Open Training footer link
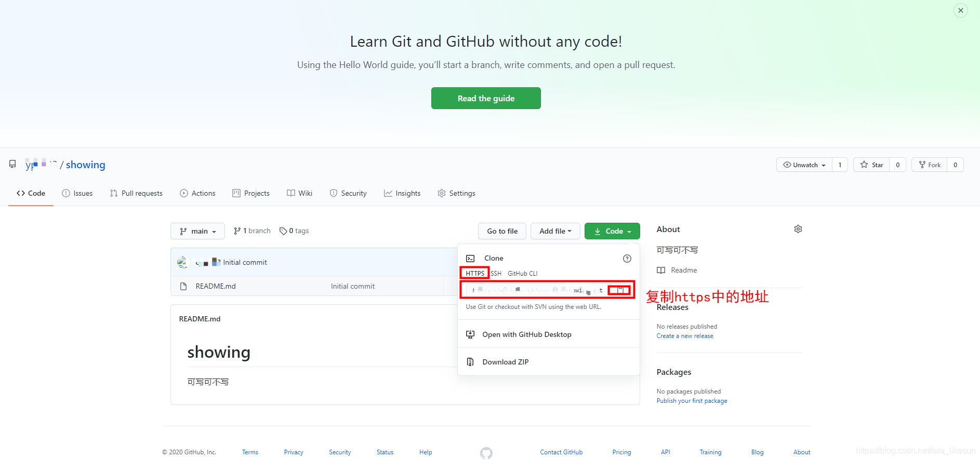This screenshot has height=460, width=980. tap(710, 452)
